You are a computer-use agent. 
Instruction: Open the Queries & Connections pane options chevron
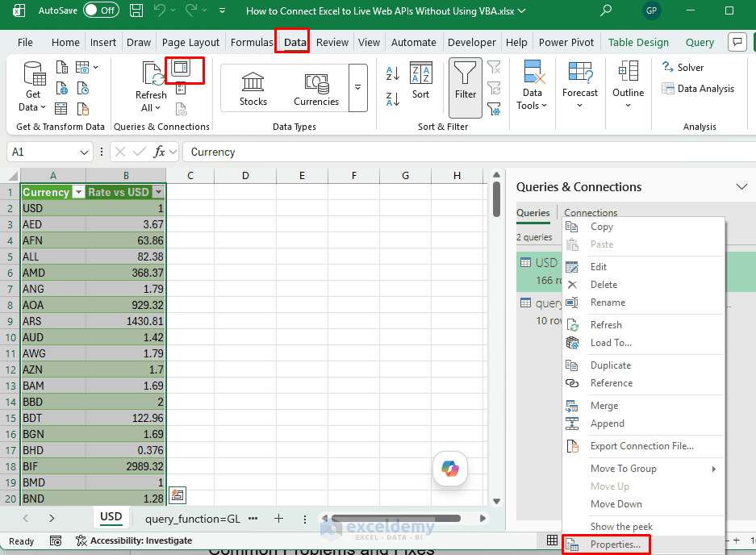coord(741,186)
